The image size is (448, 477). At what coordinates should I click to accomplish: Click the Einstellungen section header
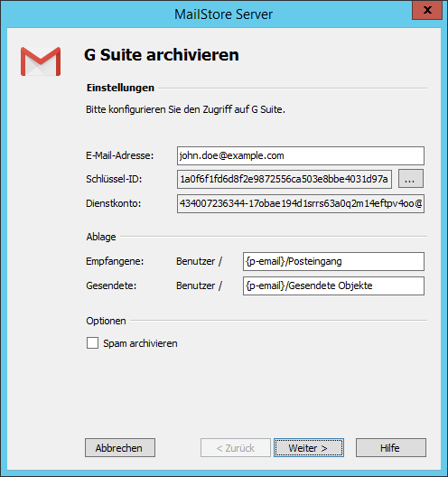tap(120, 88)
